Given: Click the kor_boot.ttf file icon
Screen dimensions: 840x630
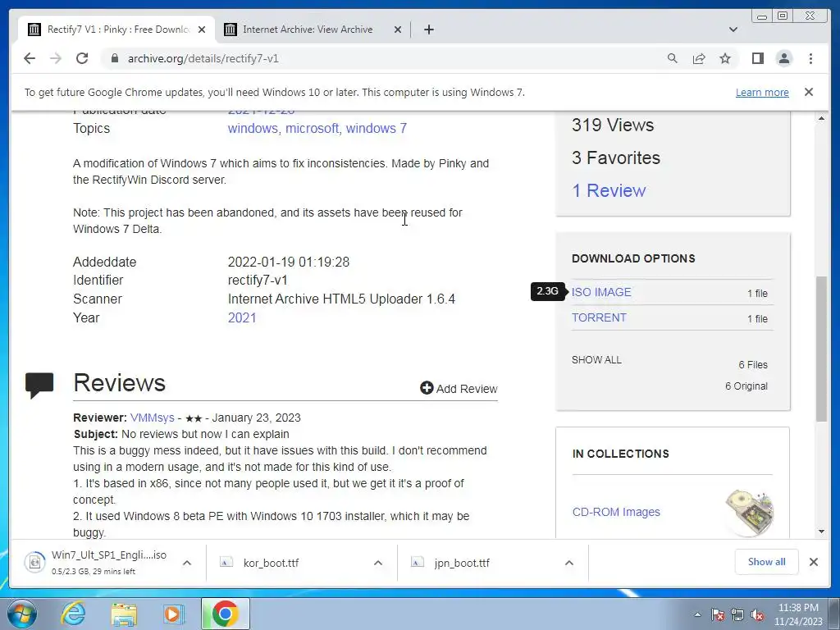Looking at the screenshot, I should tap(226, 562).
